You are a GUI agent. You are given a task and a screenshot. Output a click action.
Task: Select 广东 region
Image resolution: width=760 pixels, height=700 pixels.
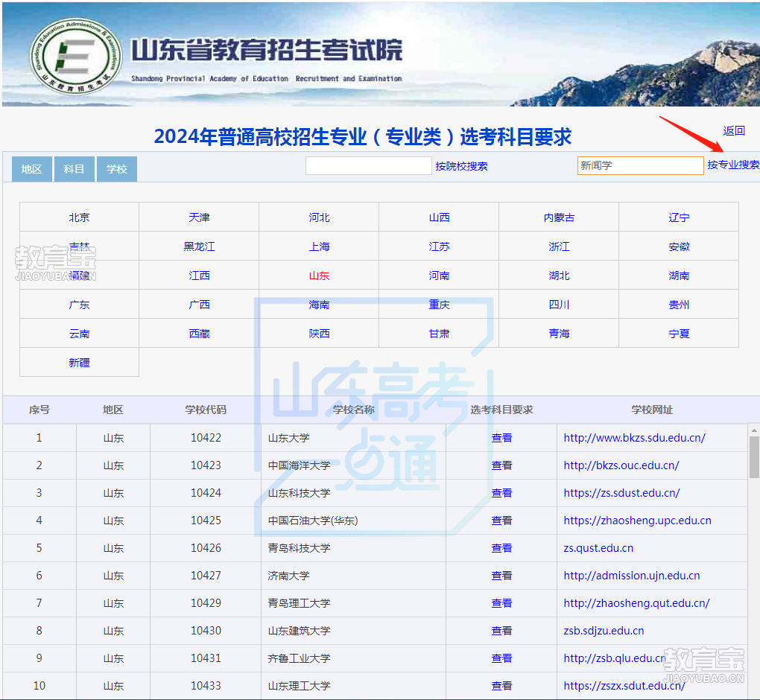(x=79, y=305)
